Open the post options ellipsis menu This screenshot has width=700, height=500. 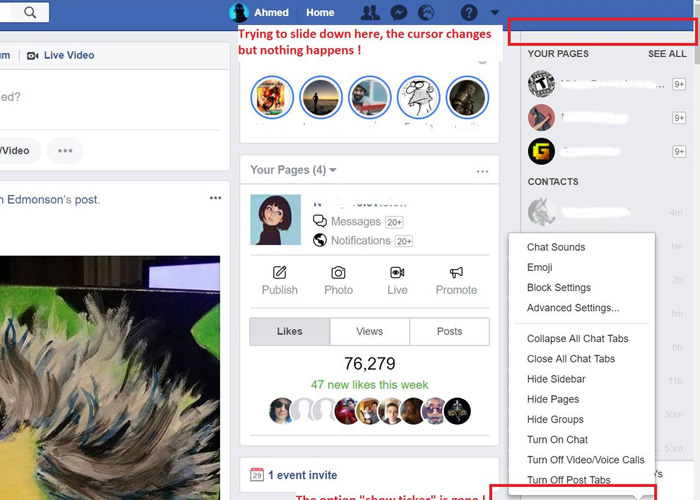[x=216, y=198]
